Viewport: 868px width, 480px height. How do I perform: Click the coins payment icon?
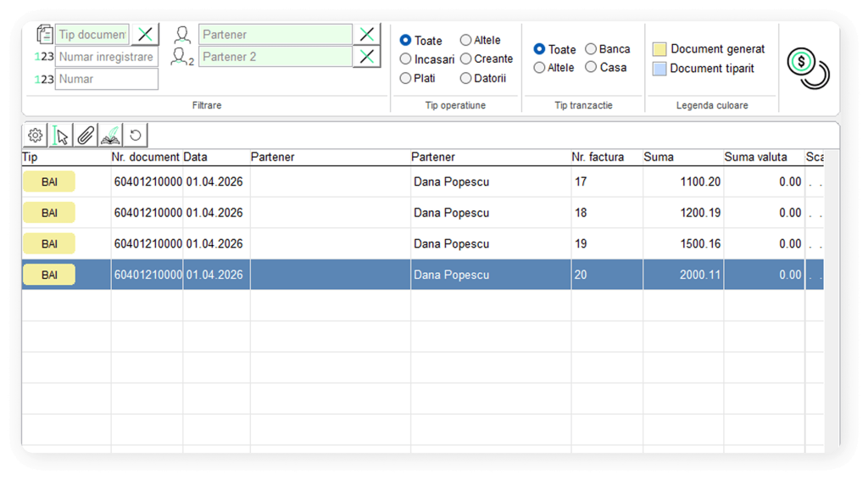[x=807, y=67]
